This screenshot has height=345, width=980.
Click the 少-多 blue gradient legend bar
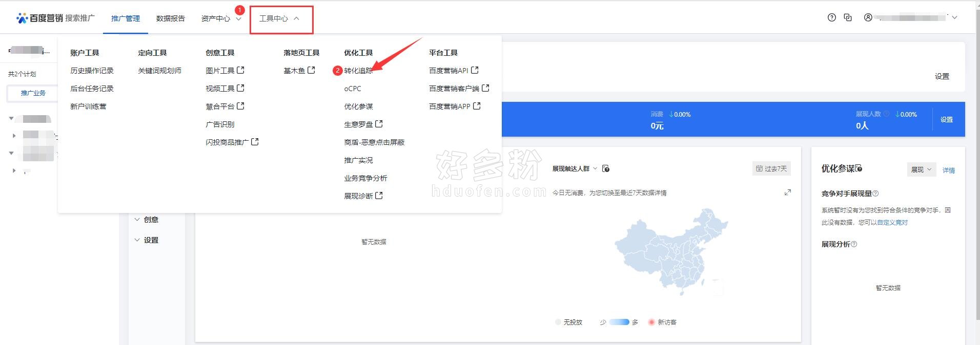619,322
